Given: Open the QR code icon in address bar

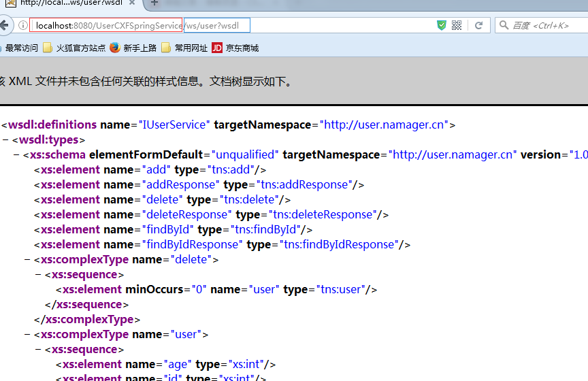Looking at the screenshot, I should tap(457, 25).
